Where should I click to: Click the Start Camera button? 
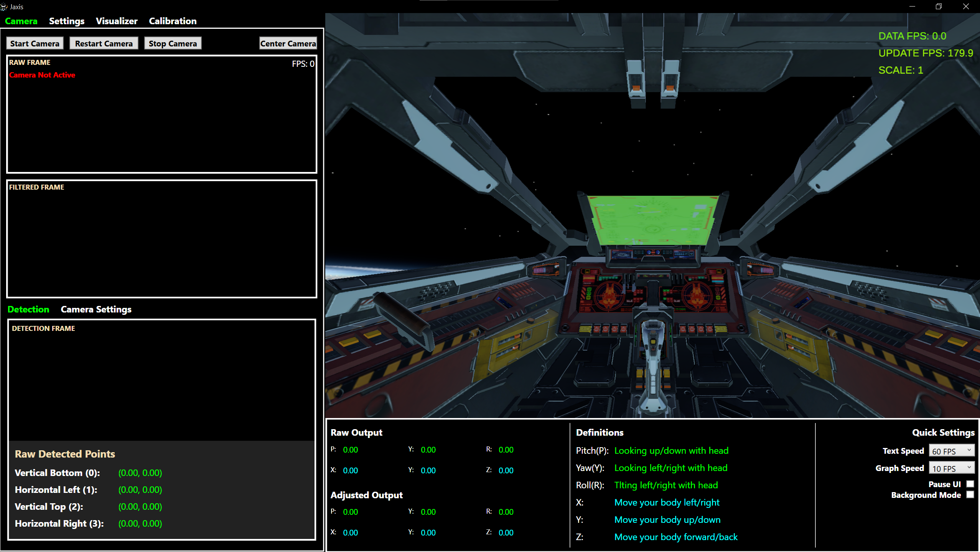35,43
